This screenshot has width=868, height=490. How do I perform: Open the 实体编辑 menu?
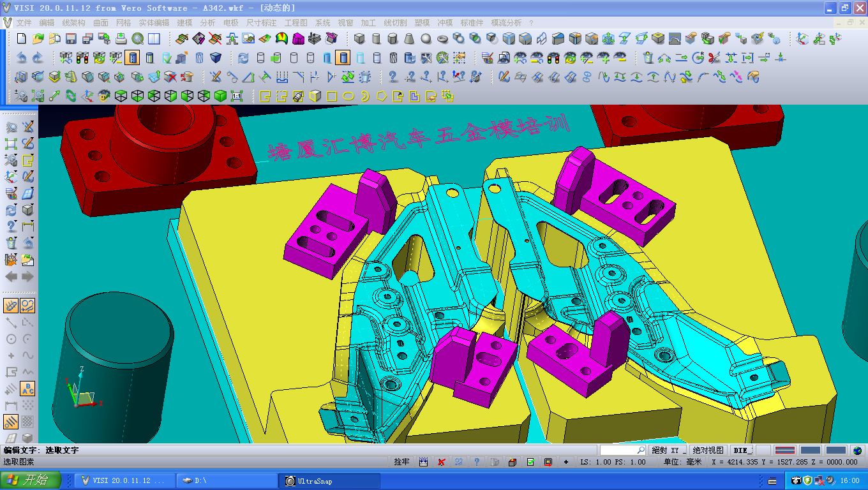pyautogui.click(x=154, y=22)
